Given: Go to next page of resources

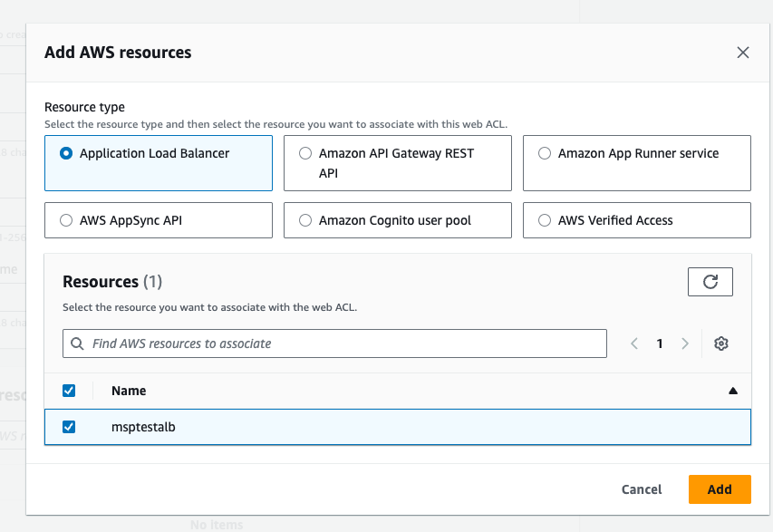Looking at the screenshot, I should 685,343.
